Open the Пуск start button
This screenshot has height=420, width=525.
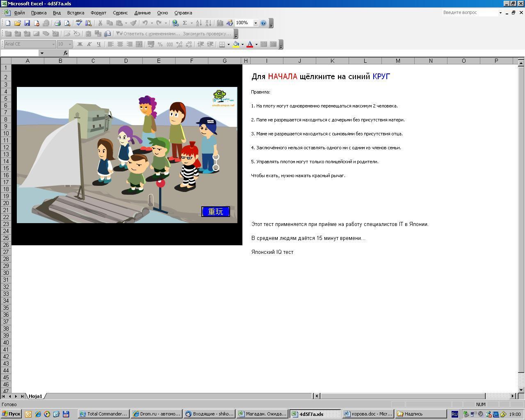(x=11, y=414)
